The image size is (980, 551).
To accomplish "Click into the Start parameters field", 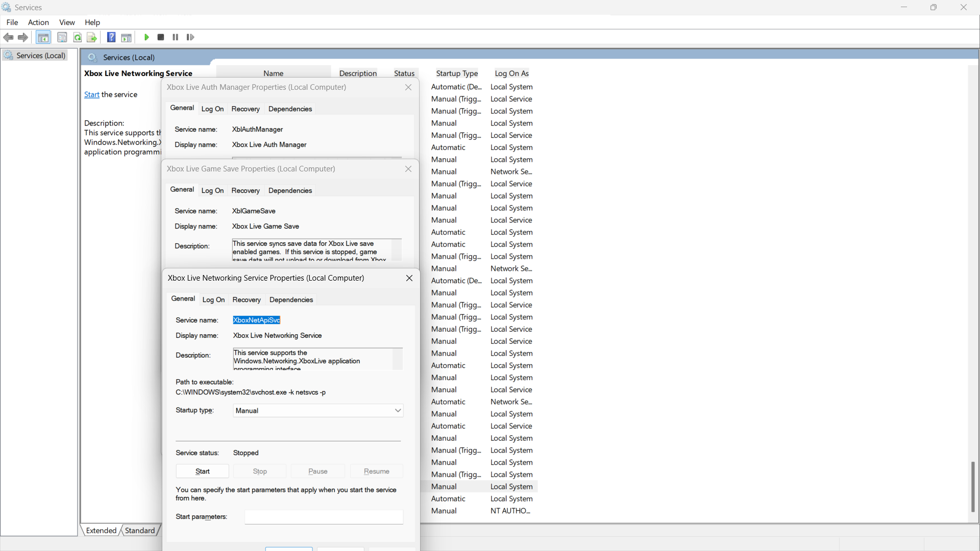I will point(324,517).
